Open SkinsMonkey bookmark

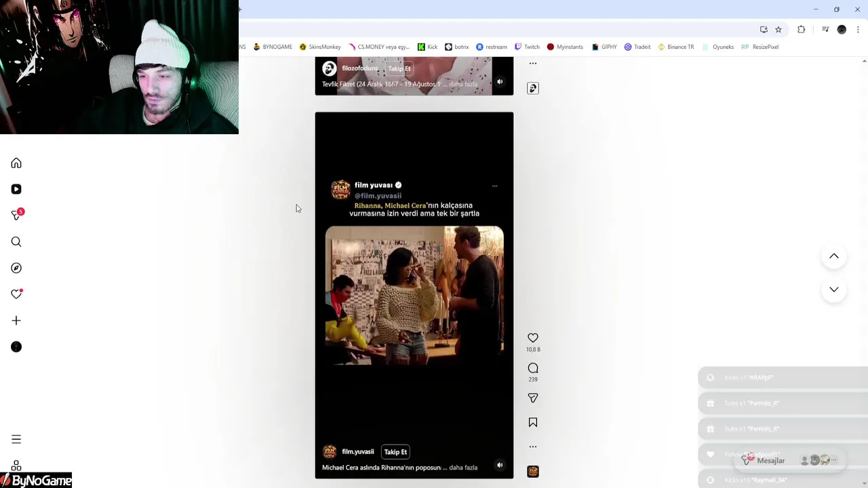click(x=320, y=47)
